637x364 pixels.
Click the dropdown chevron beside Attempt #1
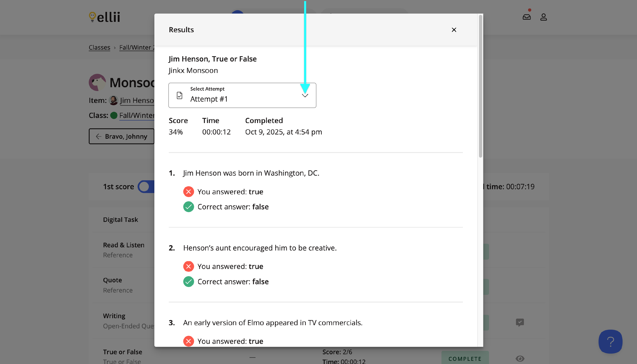(305, 95)
